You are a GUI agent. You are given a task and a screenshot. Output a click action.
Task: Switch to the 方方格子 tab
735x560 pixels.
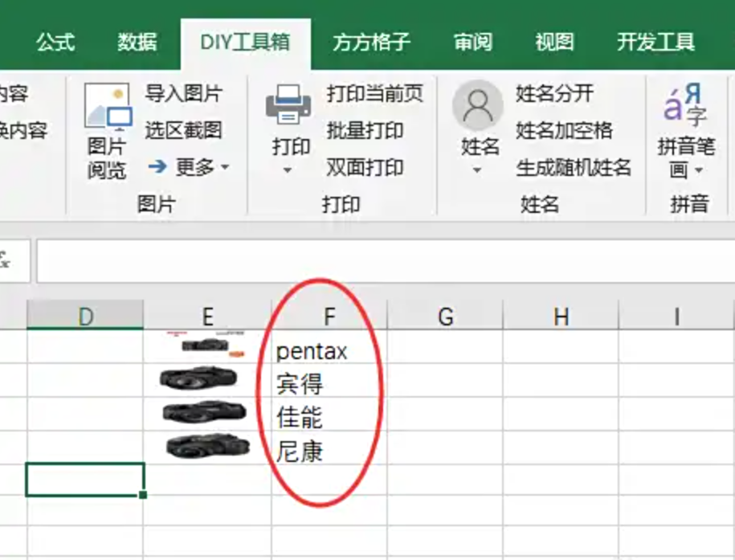point(371,43)
